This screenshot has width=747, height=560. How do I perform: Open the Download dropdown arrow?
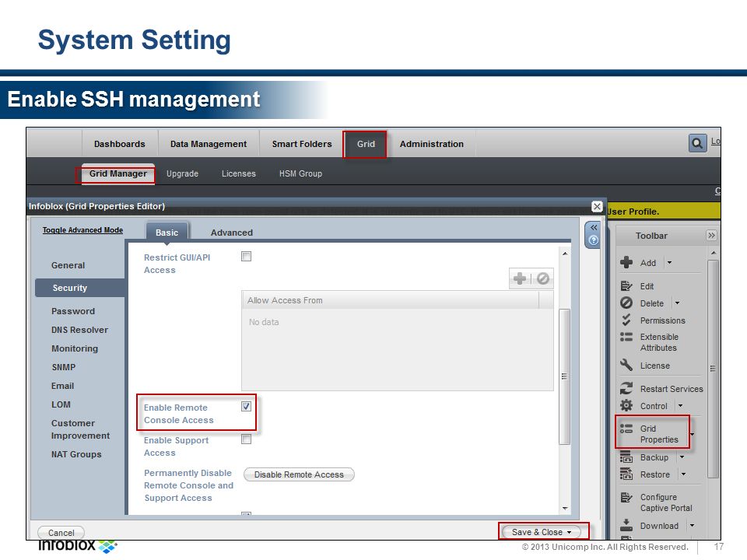point(692,525)
